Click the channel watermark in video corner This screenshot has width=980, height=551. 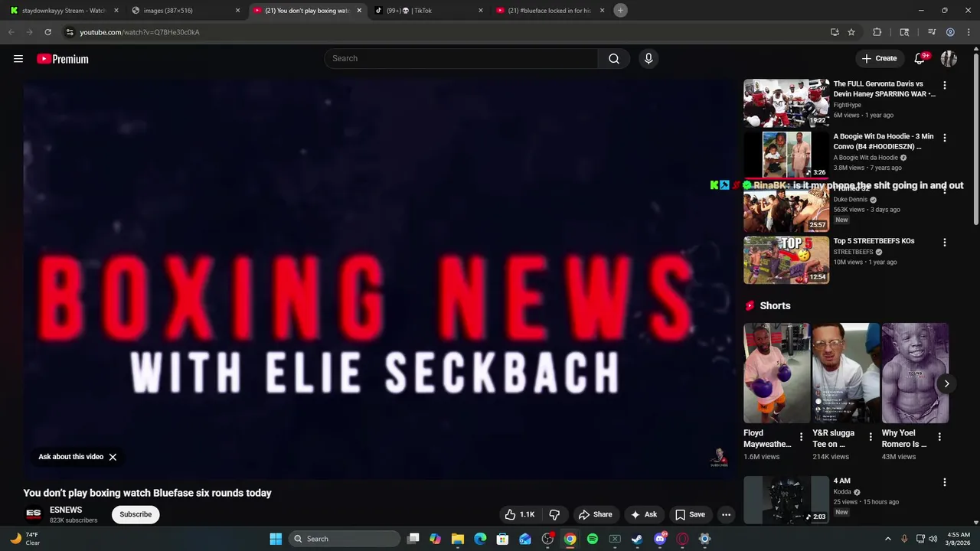click(719, 458)
